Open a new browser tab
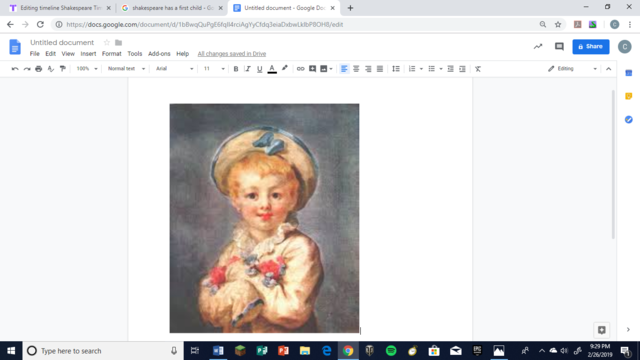The width and height of the screenshot is (640, 360). 350,8
